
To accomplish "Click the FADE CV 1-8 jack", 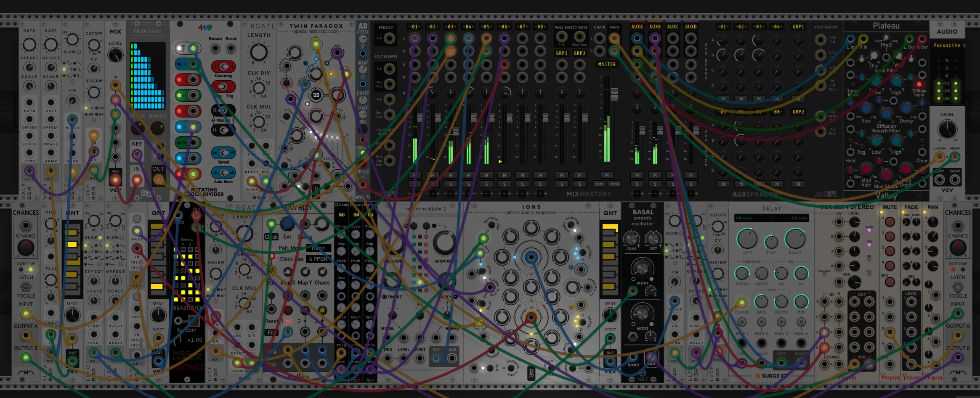I will click(390, 39).
